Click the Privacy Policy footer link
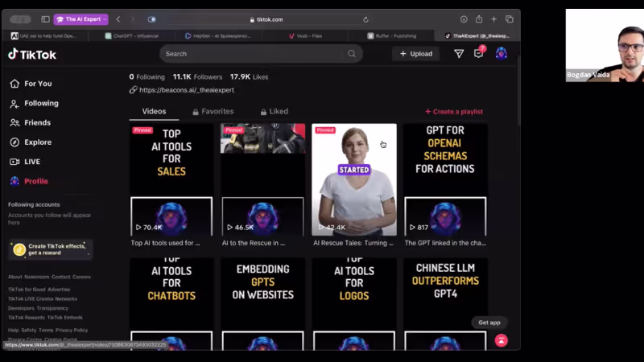This screenshot has width=644, height=362. click(x=72, y=330)
